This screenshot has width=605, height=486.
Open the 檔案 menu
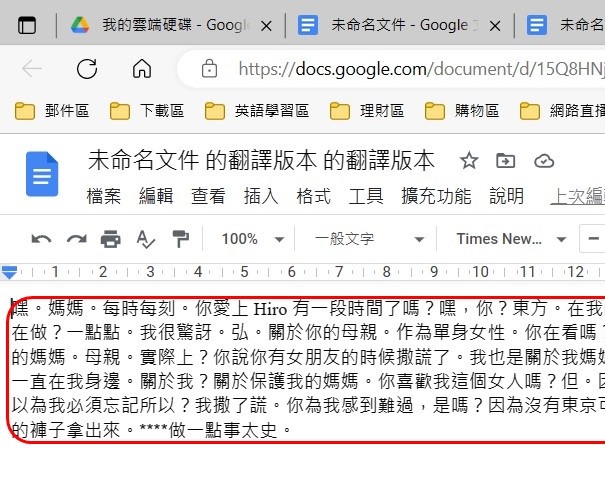(x=104, y=196)
